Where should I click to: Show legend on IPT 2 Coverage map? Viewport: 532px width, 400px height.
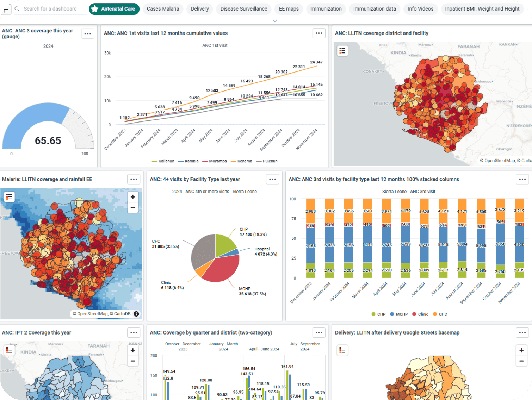pyautogui.click(x=9, y=350)
